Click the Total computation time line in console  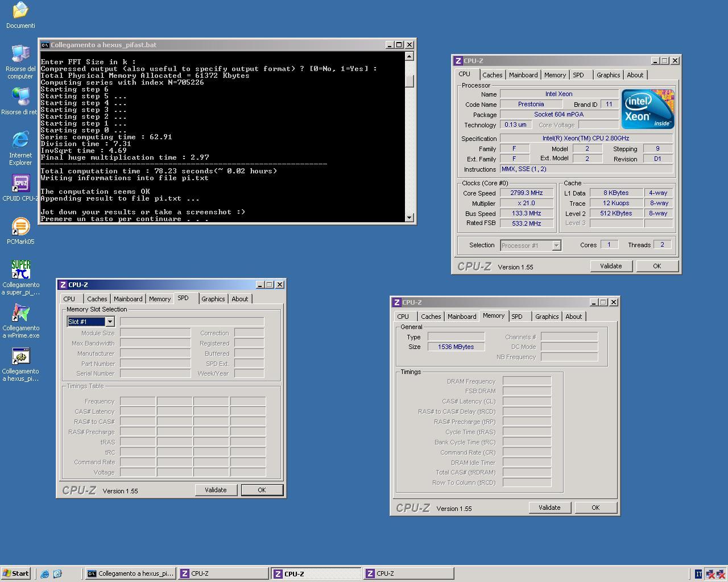click(159, 171)
